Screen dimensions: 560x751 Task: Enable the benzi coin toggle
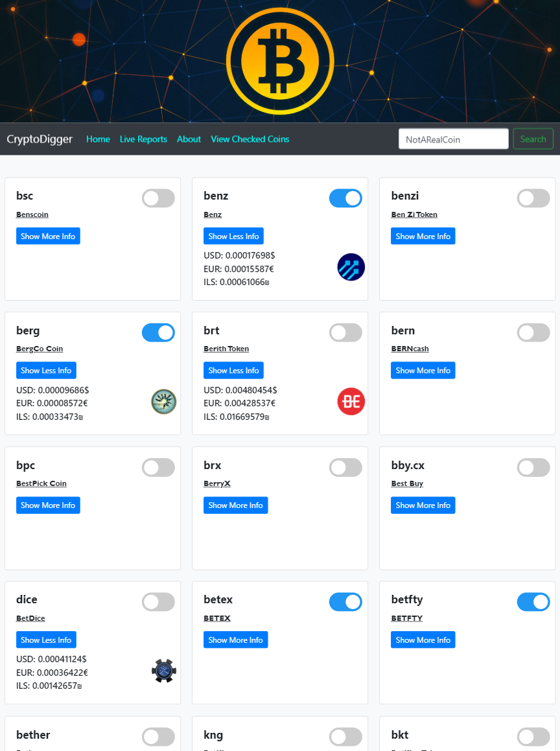[x=533, y=198]
